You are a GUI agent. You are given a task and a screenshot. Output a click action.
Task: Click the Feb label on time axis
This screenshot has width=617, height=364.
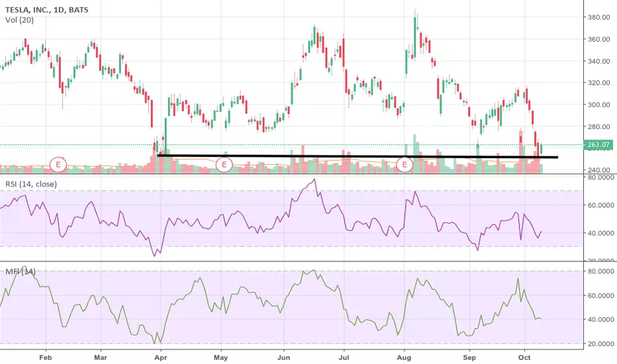tap(46, 357)
